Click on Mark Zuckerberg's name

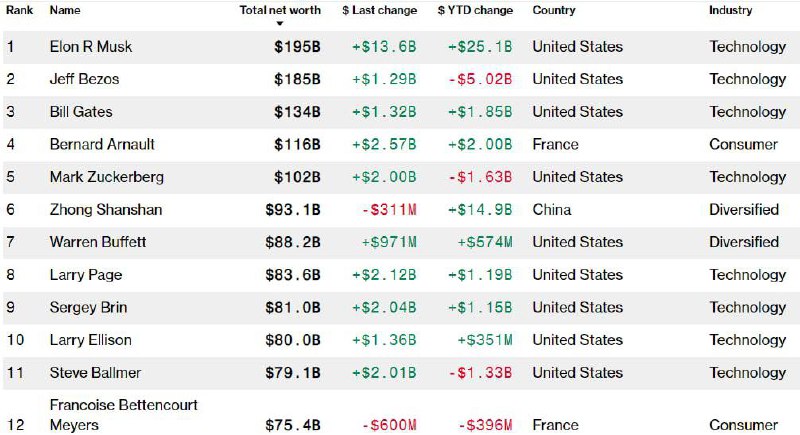(106, 177)
